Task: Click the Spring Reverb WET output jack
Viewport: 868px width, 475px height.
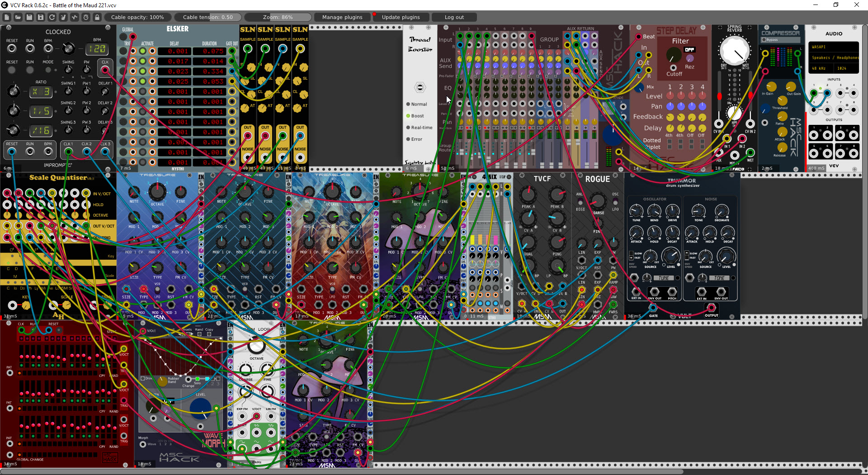Action: coord(750,152)
